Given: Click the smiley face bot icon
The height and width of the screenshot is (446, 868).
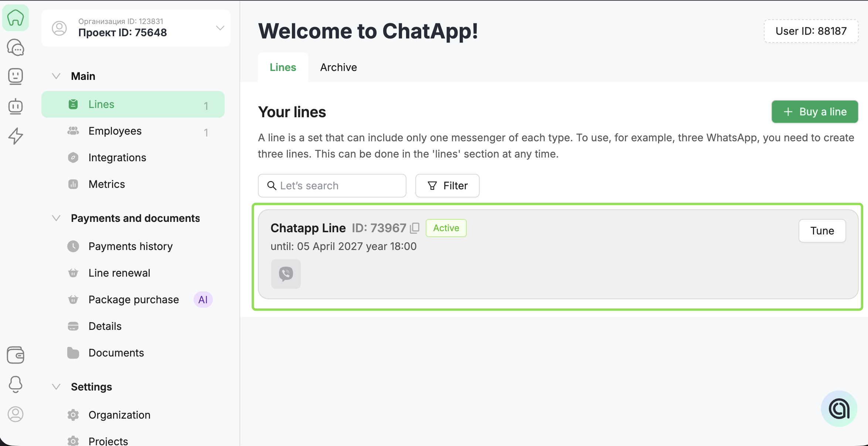Looking at the screenshot, I should pos(16,77).
